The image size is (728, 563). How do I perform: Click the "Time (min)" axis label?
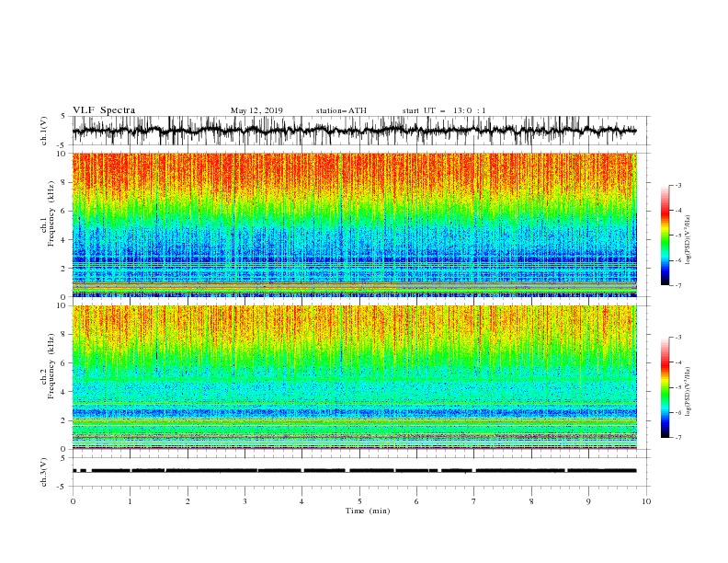pyautogui.click(x=368, y=511)
